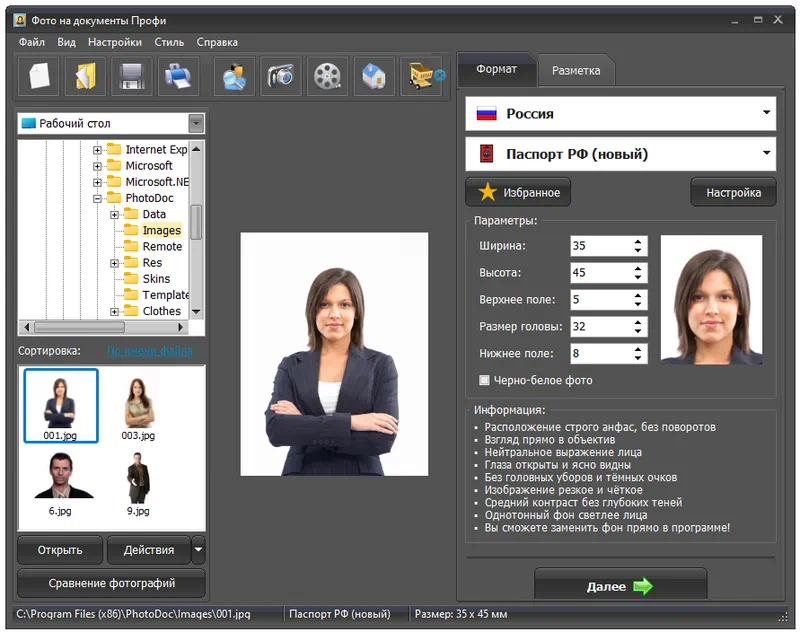
Task: Click the Настройка button
Action: [x=733, y=192]
